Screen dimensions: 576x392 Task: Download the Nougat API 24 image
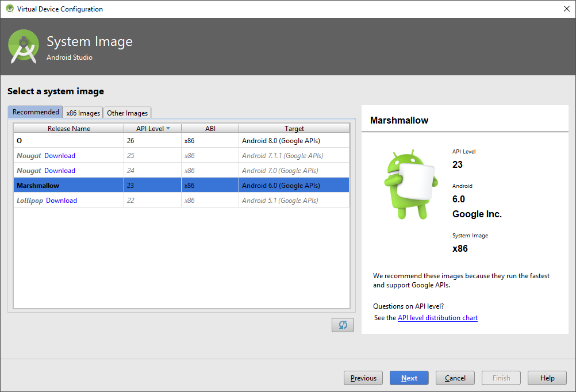pos(60,171)
